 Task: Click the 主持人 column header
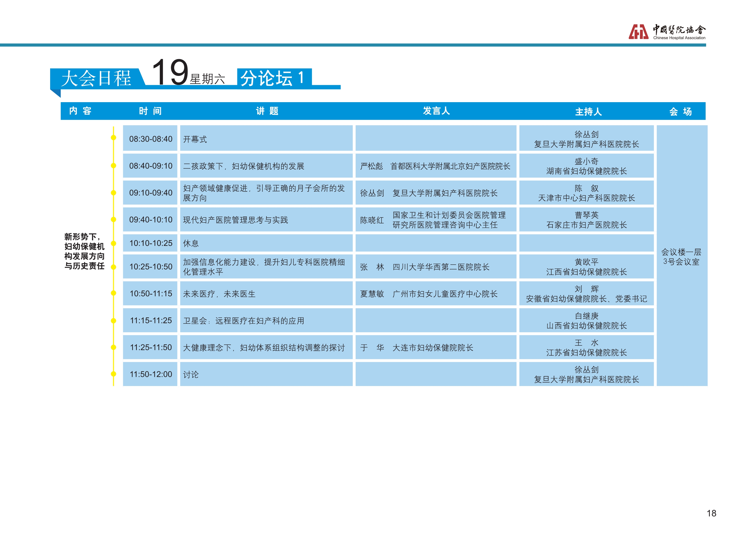click(x=588, y=111)
